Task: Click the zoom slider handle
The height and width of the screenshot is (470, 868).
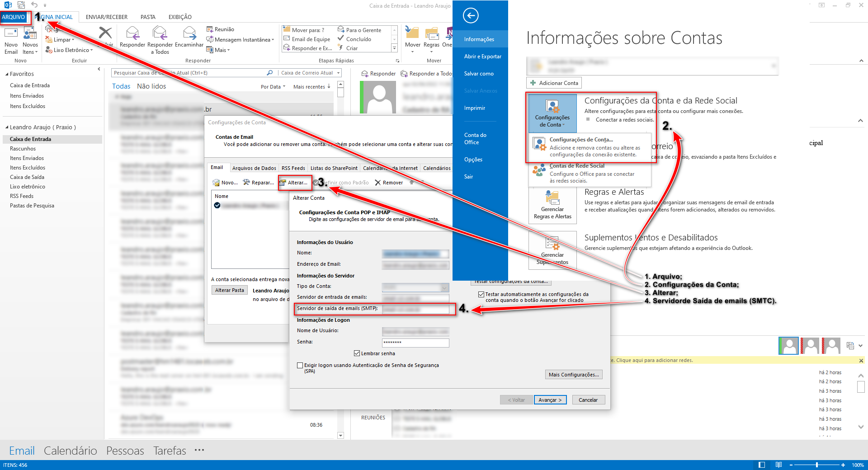Action: 817,465
